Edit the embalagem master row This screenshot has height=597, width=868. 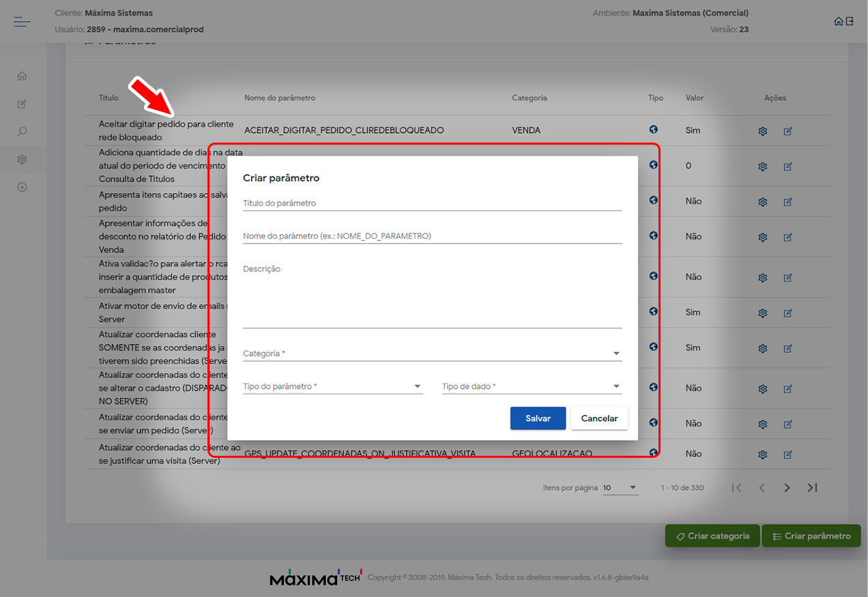click(x=787, y=278)
